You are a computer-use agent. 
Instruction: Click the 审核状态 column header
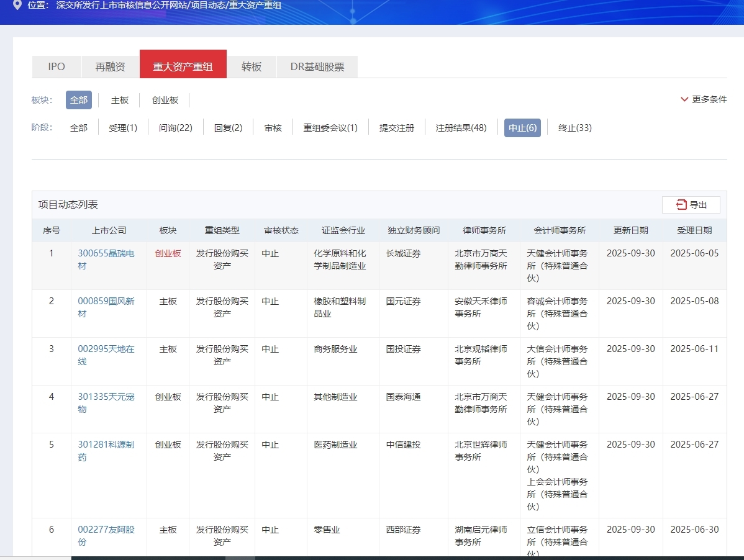tap(281, 230)
